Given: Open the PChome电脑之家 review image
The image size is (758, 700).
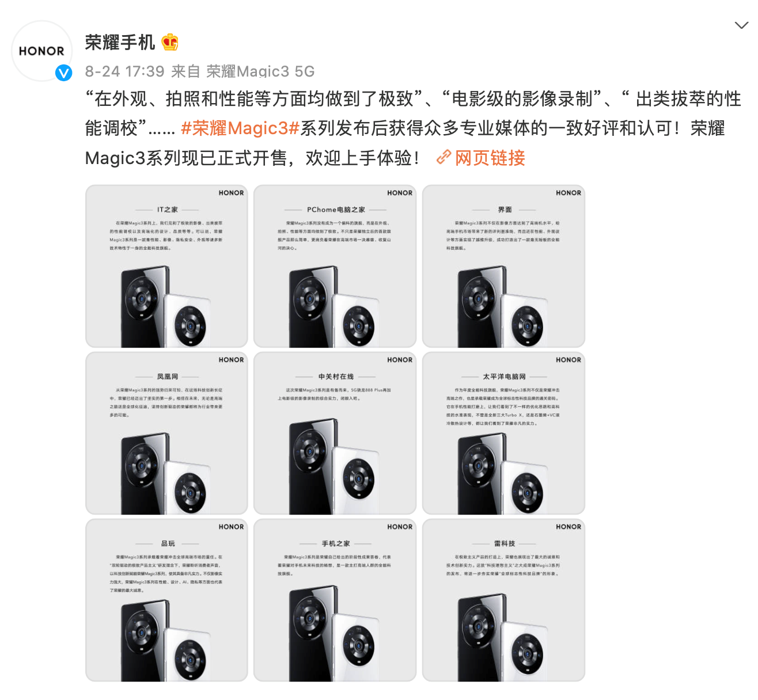Looking at the screenshot, I should (x=335, y=266).
